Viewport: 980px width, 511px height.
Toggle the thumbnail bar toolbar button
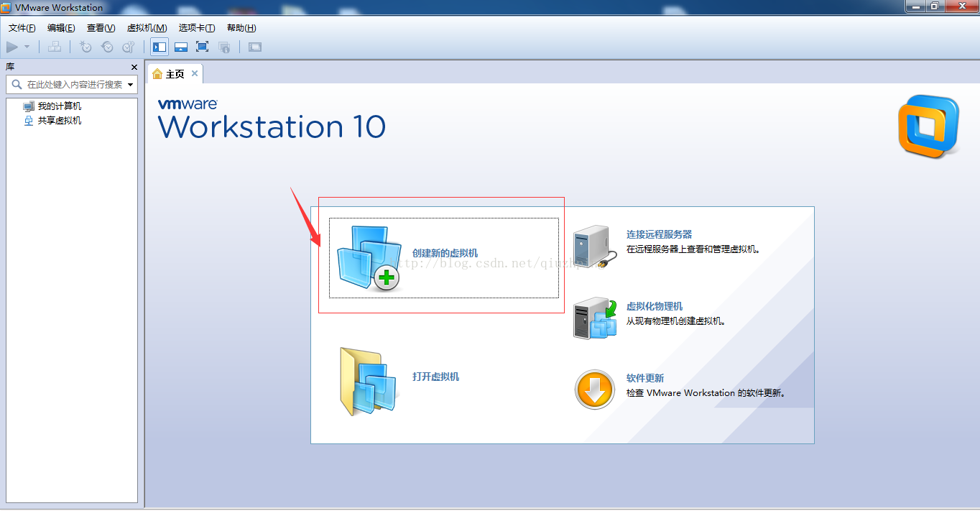pos(181,47)
